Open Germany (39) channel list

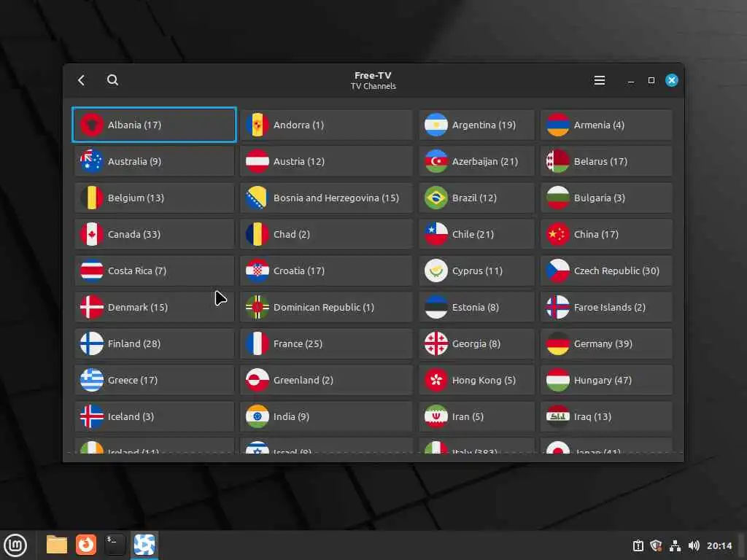(606, 343)
